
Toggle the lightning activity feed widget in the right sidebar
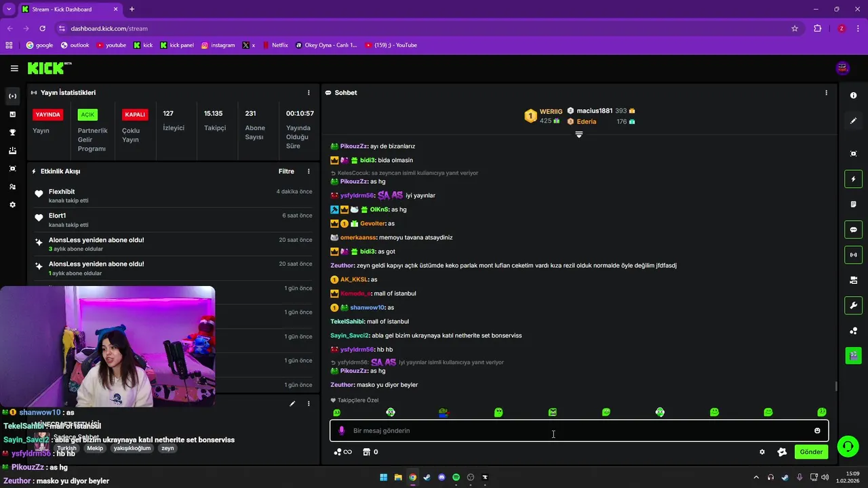point(853,179)
